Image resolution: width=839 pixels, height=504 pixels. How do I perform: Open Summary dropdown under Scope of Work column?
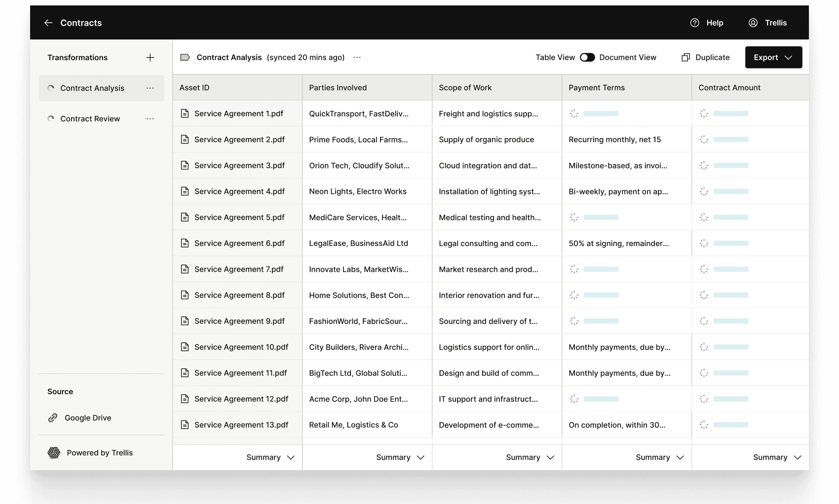(x=530, y=458)
